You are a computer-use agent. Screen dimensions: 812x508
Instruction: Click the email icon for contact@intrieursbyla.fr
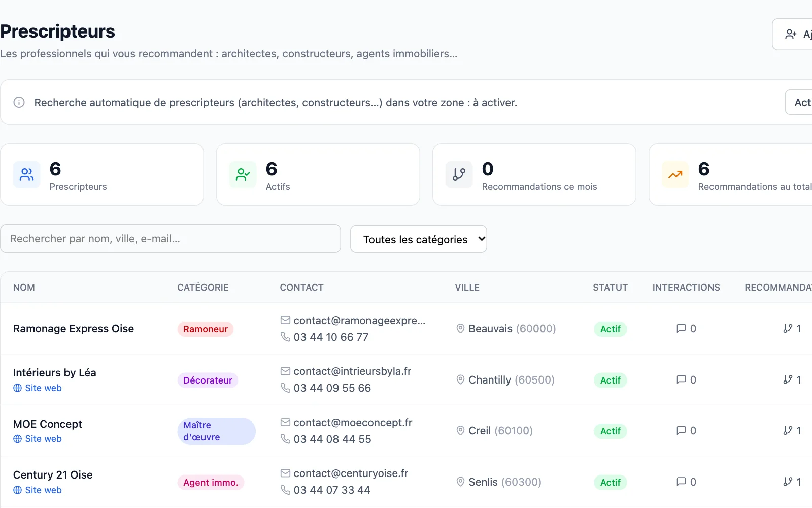[285, 371]
